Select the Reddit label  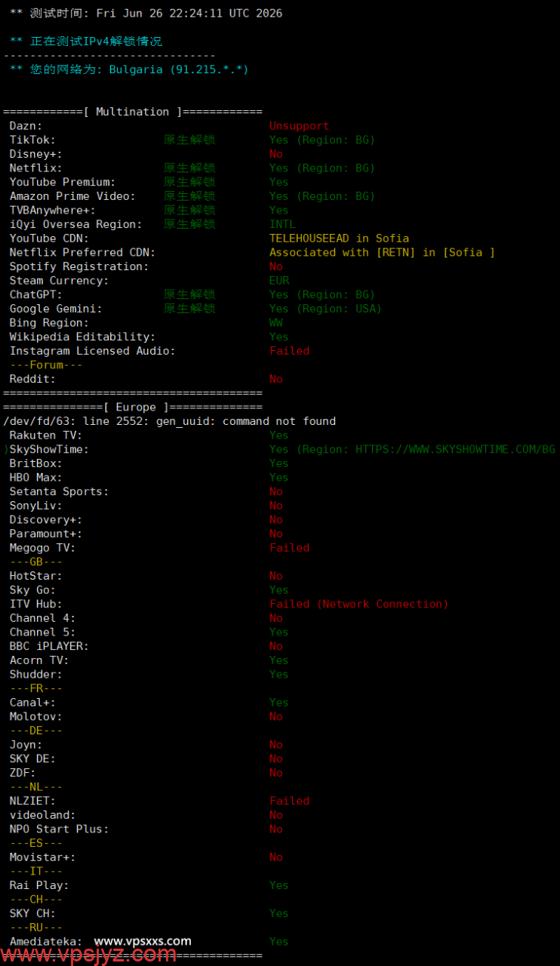32,379
